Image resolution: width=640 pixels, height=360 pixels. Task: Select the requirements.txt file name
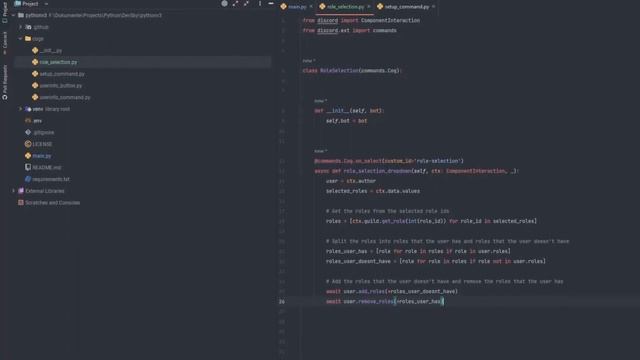(51, 179)
